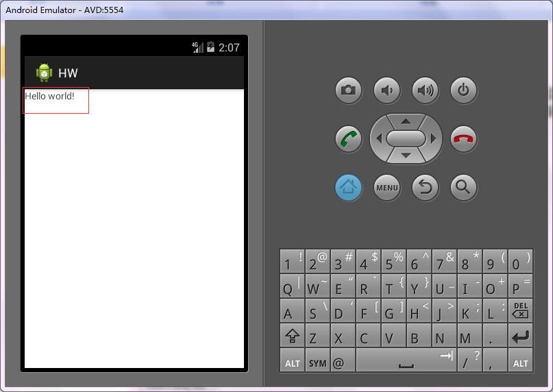Tap the green call button
The height and width of the screenshot is (392, 553).
tap(348, 139)
